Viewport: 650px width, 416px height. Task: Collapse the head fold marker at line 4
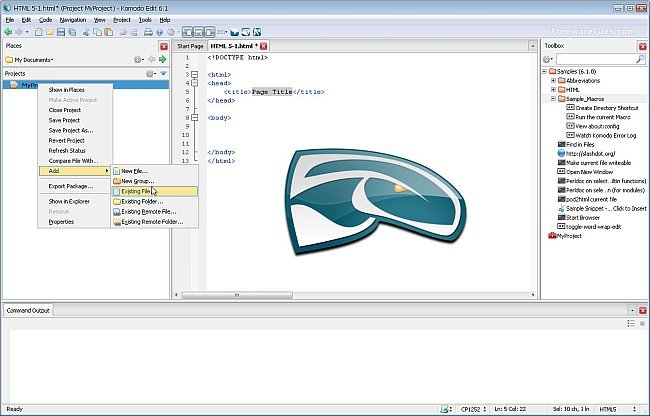(x=194, y=83)
